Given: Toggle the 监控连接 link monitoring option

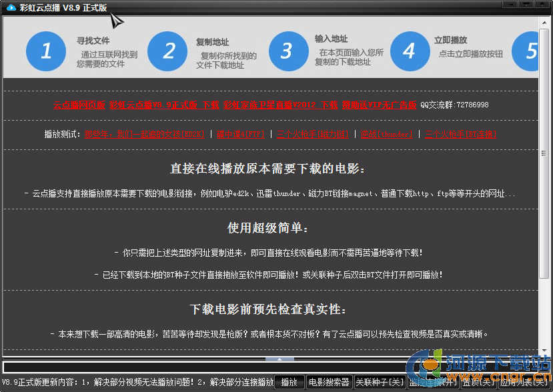Looking at the screenshot, I should click(434, 382).
